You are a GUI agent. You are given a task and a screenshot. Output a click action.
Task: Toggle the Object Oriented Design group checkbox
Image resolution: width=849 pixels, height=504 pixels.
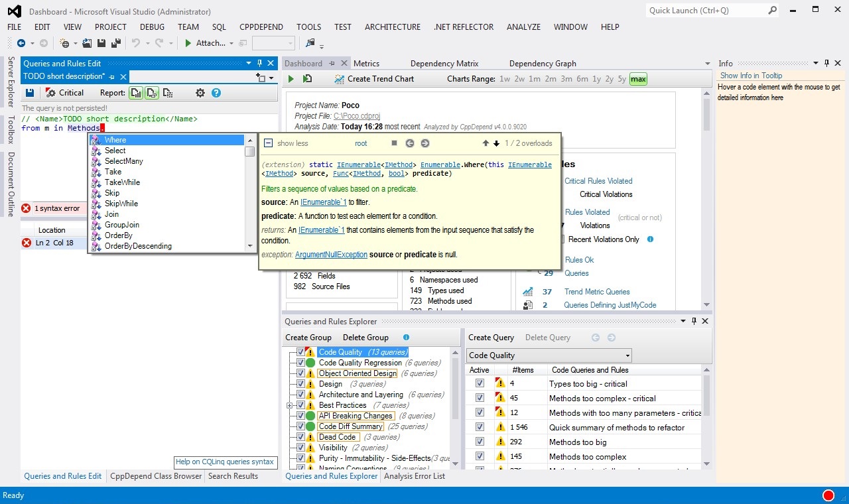point(301,373)
